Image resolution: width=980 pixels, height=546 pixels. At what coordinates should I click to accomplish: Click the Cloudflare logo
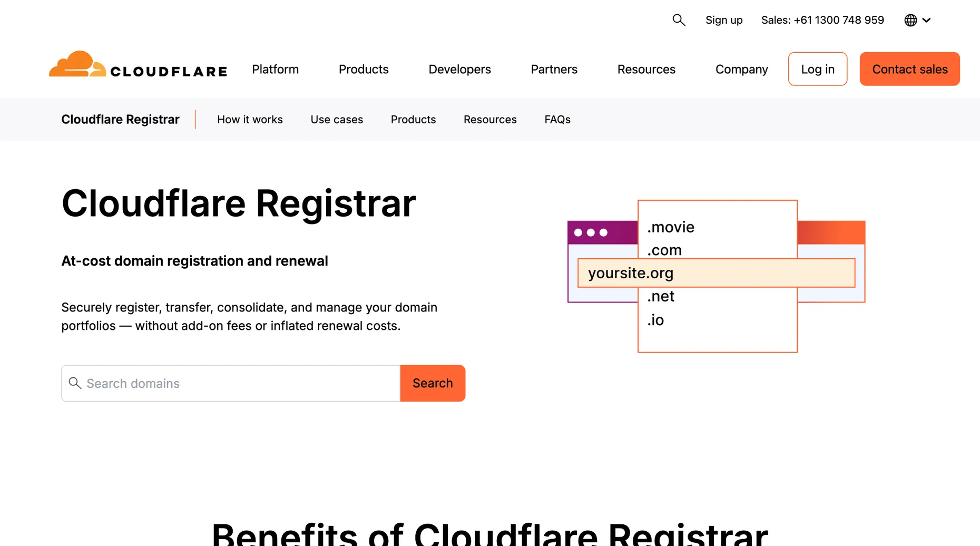[x=138, y=64]
